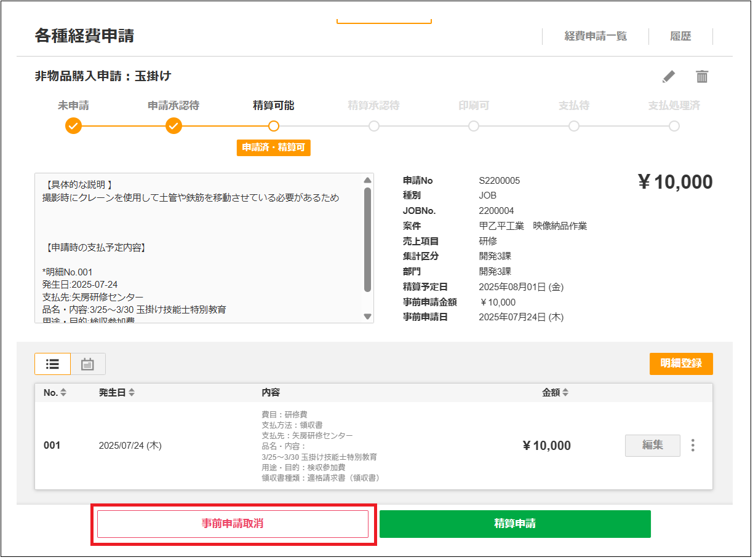
Task: Open the three-dot menu for row 001
Action: click(693, 446)
